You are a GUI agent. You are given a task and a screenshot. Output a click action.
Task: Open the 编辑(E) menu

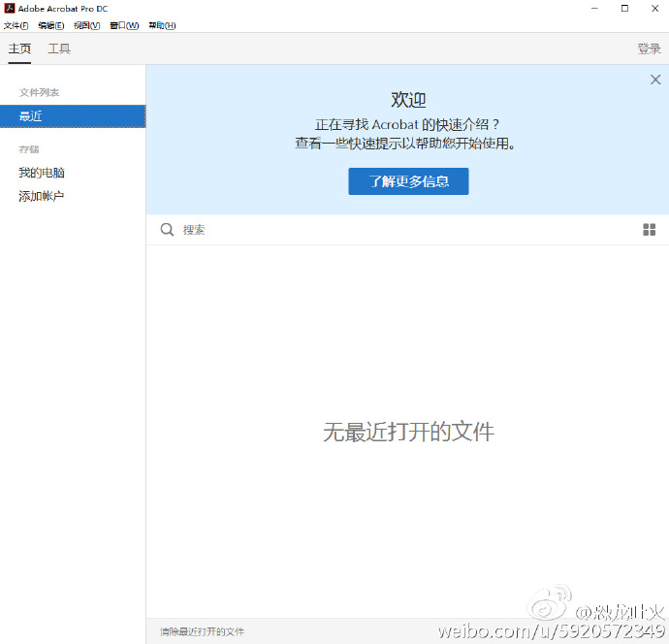point(51,25)
